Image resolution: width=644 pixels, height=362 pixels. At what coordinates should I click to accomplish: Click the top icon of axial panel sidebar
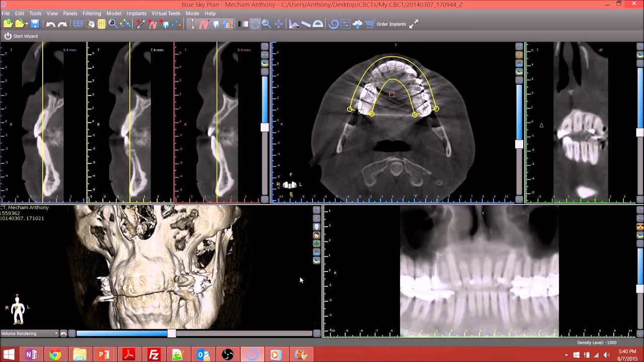pos(519,46)
